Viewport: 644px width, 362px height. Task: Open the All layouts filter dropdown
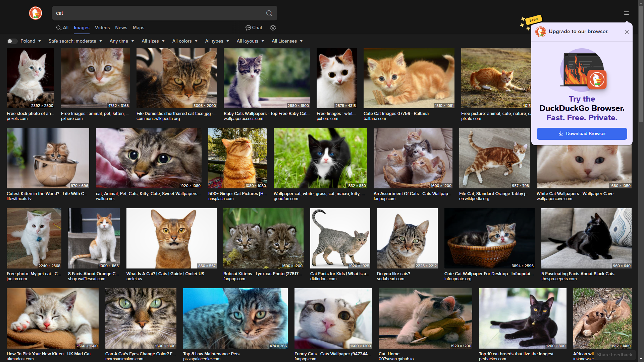point(250,41)
